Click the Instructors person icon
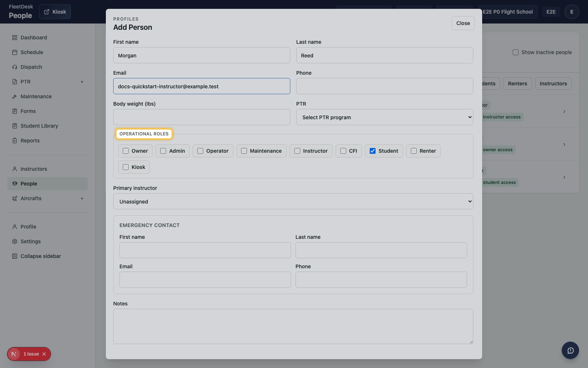 pyautogui.click(x=15, y=169)
